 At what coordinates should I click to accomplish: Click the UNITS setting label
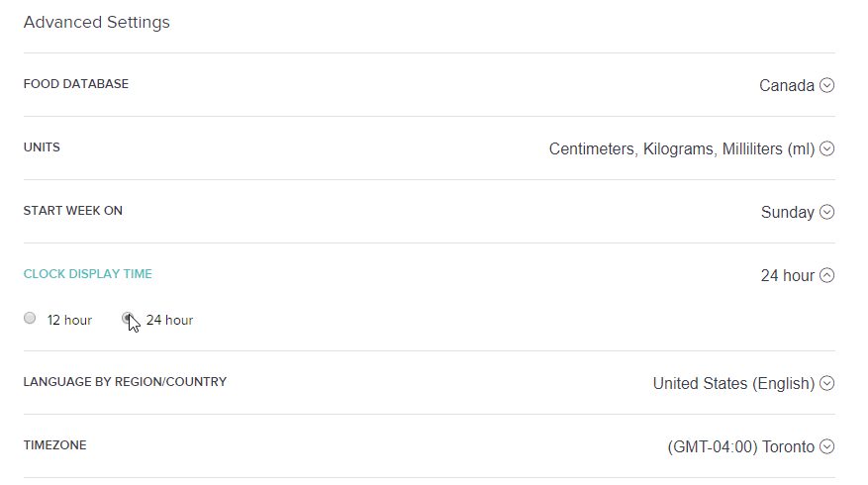tap(42, 147)
